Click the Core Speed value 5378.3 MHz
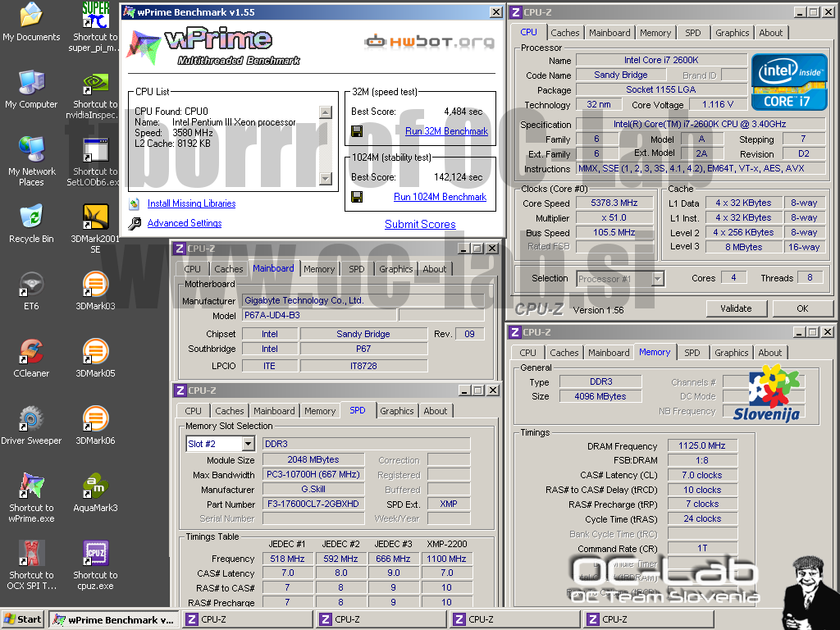Screen dimensions: 840x630 pos(614,203)
